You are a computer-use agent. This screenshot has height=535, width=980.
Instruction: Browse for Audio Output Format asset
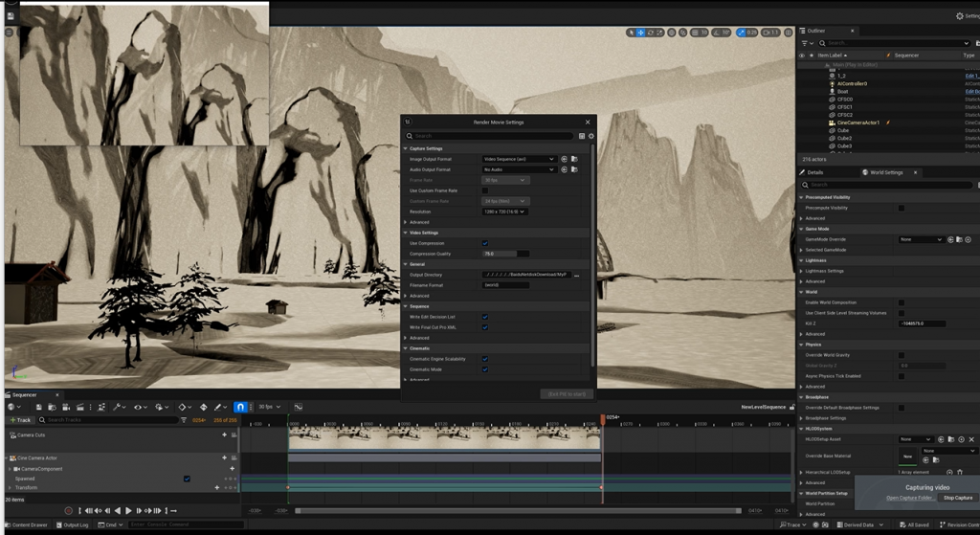click(574, 169)
